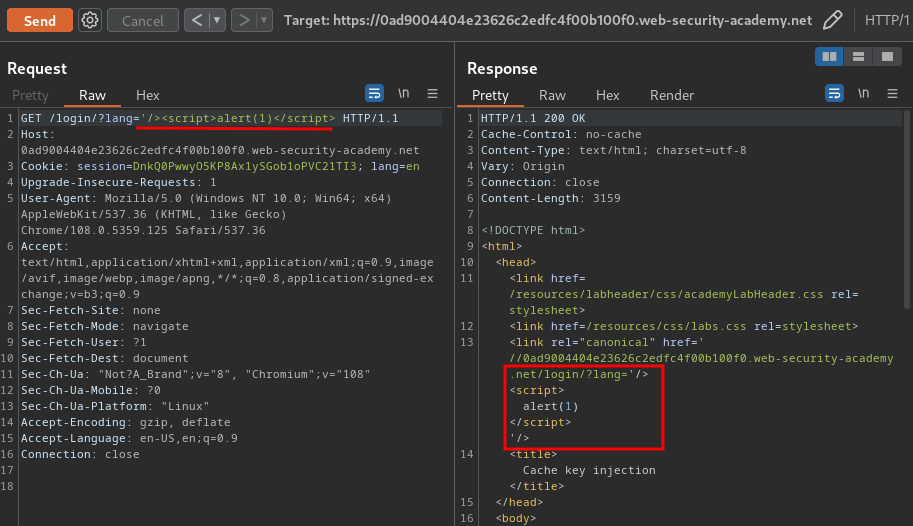Click 'Accept-Language: en-US,en;q=0.9' header
The width and height of the screenshot is (913, 526).
click(x=129, y=438)
